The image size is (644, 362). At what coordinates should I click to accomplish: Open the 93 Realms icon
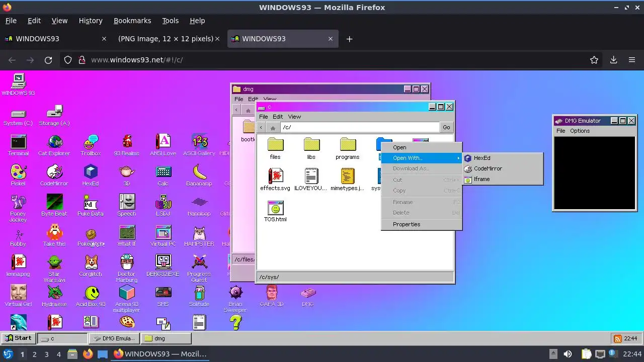[127, 145]
